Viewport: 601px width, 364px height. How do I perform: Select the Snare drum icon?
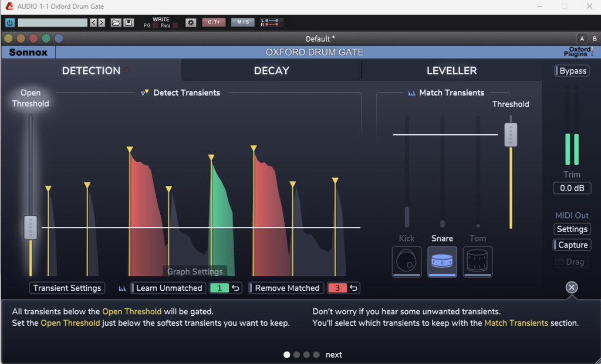tap(443, 262)
